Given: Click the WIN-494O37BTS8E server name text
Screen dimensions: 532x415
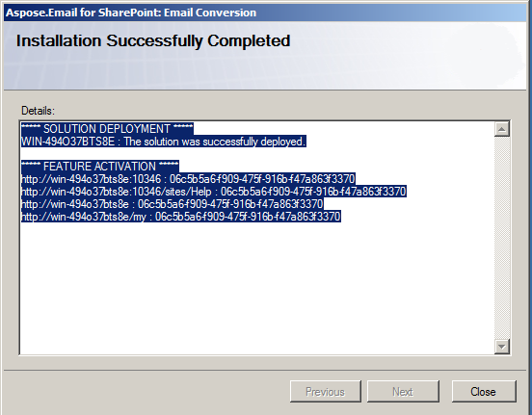Looking at the screenshot, I should coord(67,142).
